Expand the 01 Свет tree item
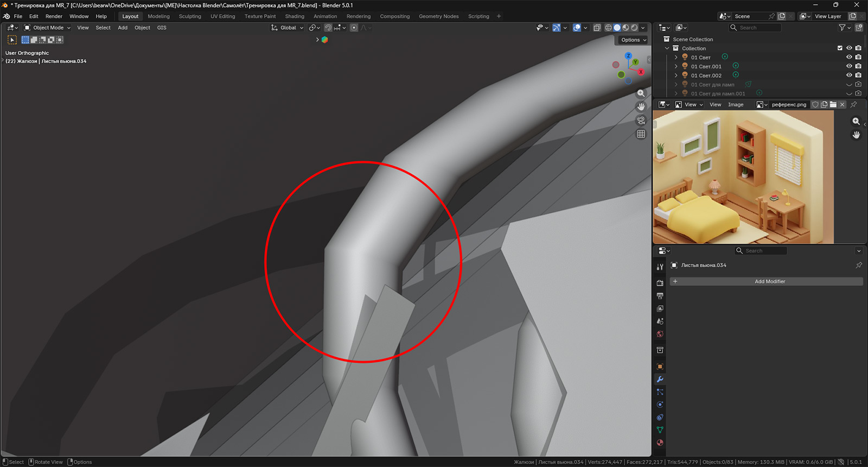The width and height of the screenshot is (868, 467). pyautogui.click(x=676, y=57)
